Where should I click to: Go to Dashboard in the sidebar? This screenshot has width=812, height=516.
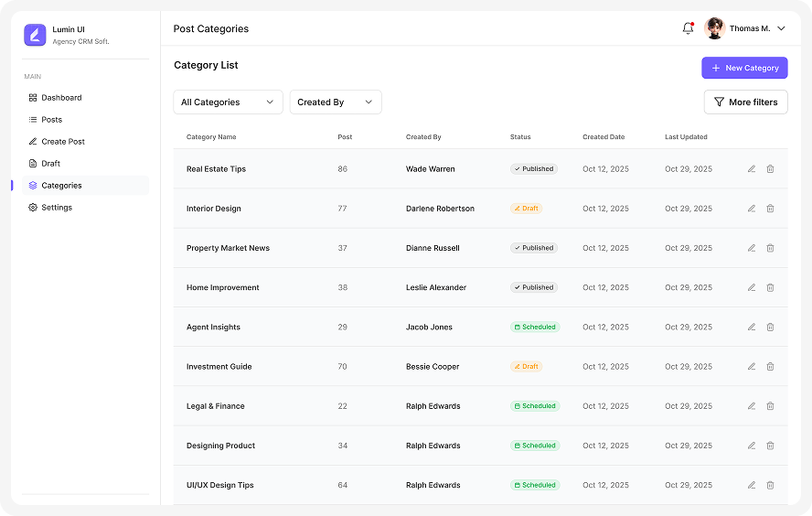pos(61,98)
